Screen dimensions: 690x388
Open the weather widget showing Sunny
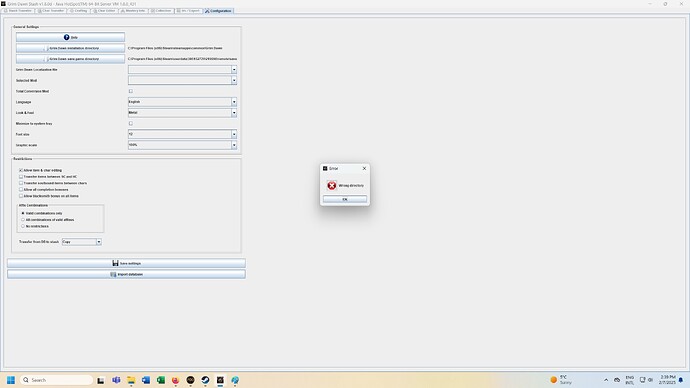point(560,380)
